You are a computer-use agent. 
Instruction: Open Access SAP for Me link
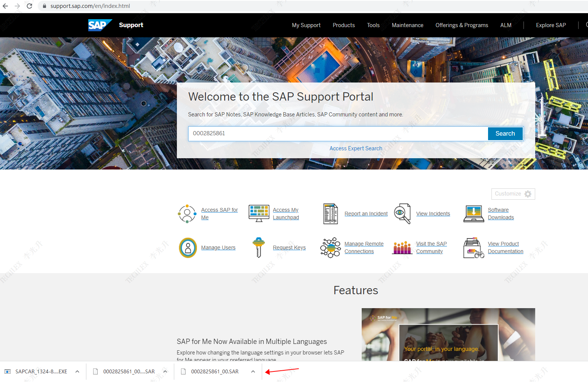(220, 214)
